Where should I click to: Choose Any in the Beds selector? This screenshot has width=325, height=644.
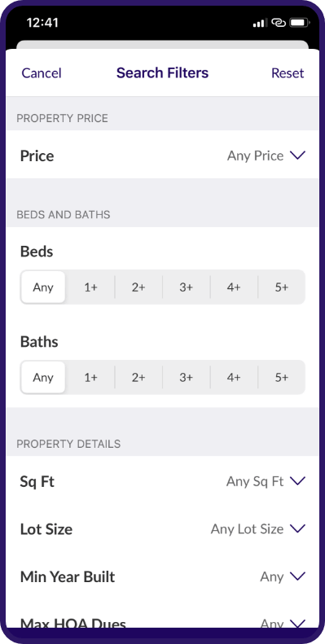(43, 287)
